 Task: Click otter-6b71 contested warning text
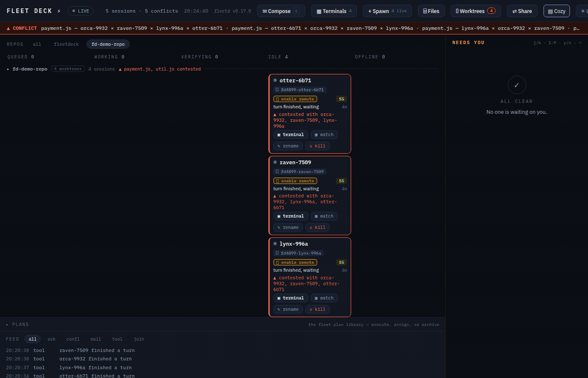tap(306, 120)
